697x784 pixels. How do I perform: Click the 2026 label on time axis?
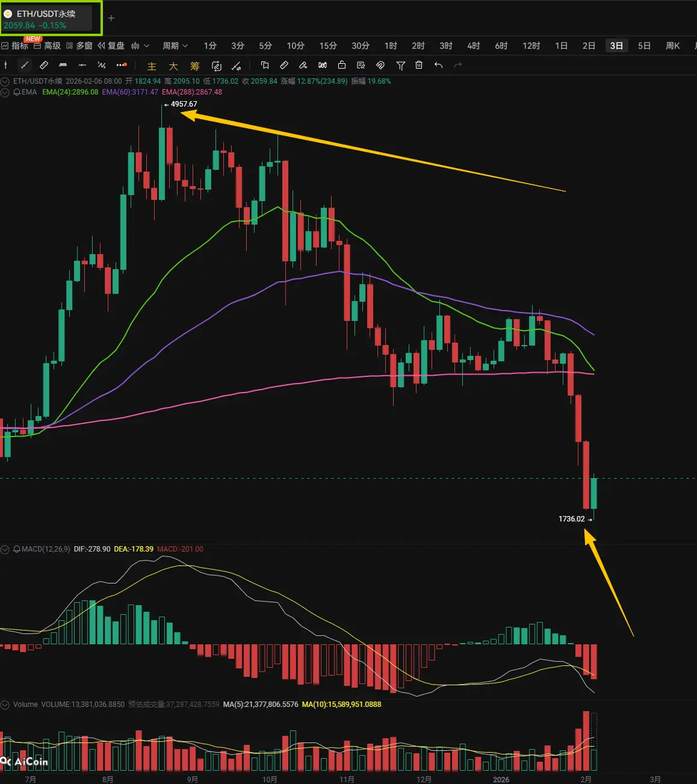501,779
